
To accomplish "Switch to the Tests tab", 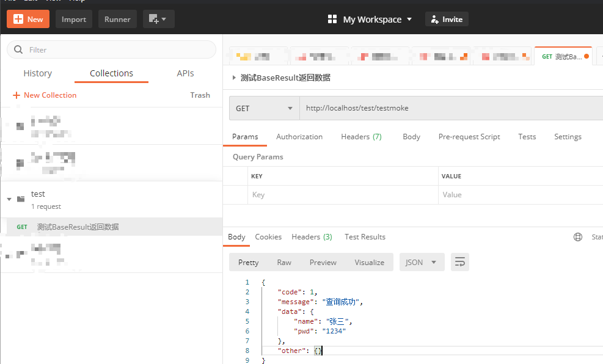I will 527,136.
